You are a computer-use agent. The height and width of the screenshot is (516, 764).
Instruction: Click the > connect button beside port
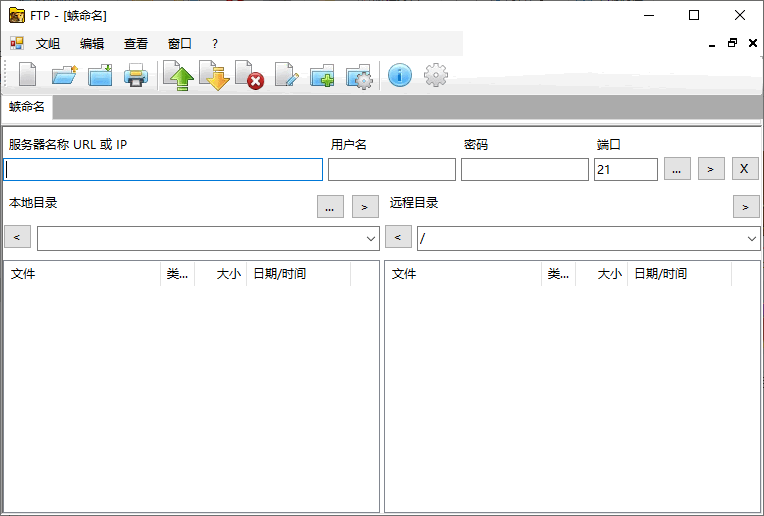(711, 169)
